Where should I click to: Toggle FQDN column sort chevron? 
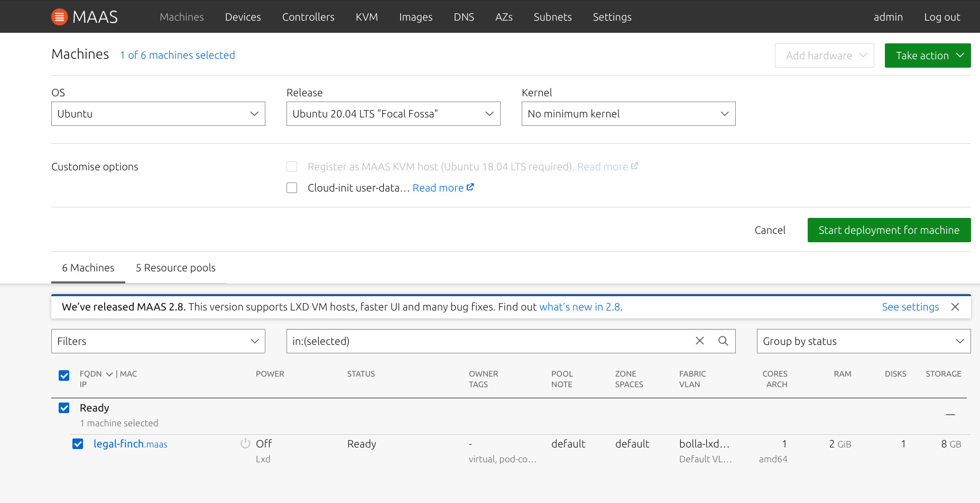tap(109, 374)
